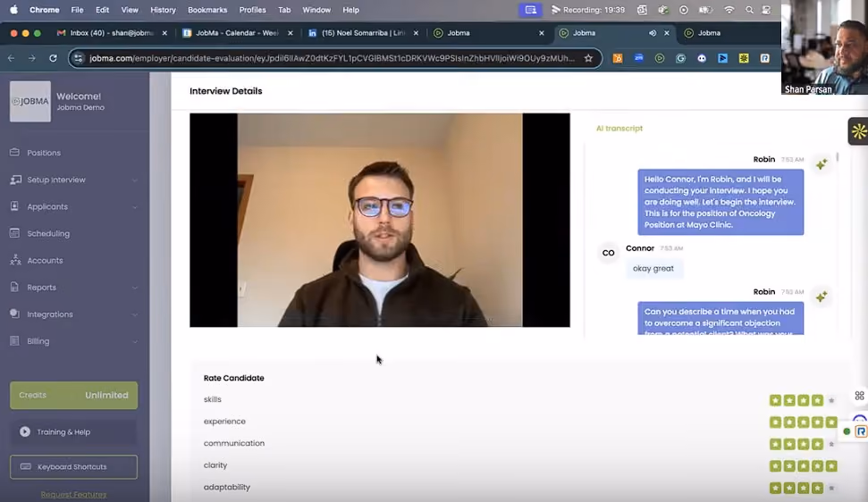Viewport: 868px width, 502px height.
Task: Rate skills five stars
Action: pyautogui.click(x=831, y=400)
